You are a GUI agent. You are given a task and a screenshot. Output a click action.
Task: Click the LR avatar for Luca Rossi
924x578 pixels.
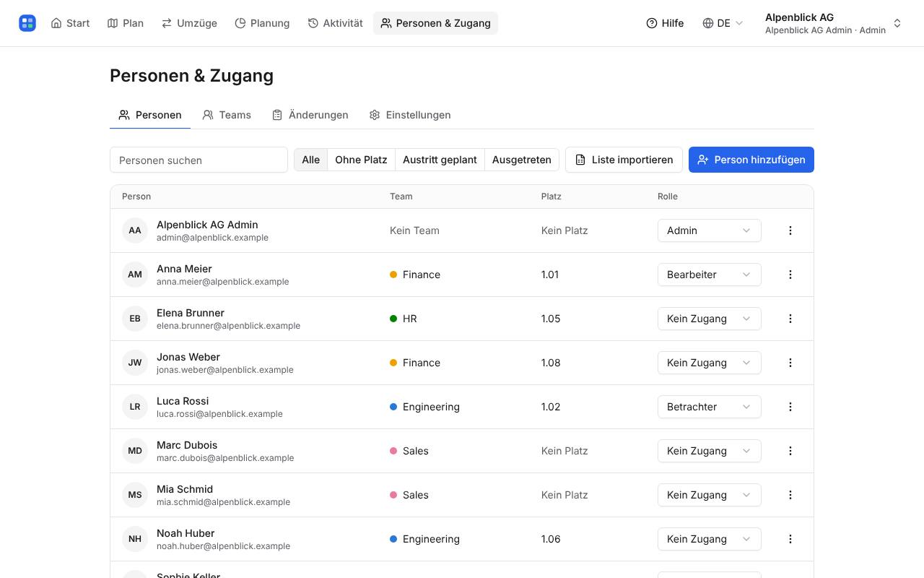coord(135,407)
